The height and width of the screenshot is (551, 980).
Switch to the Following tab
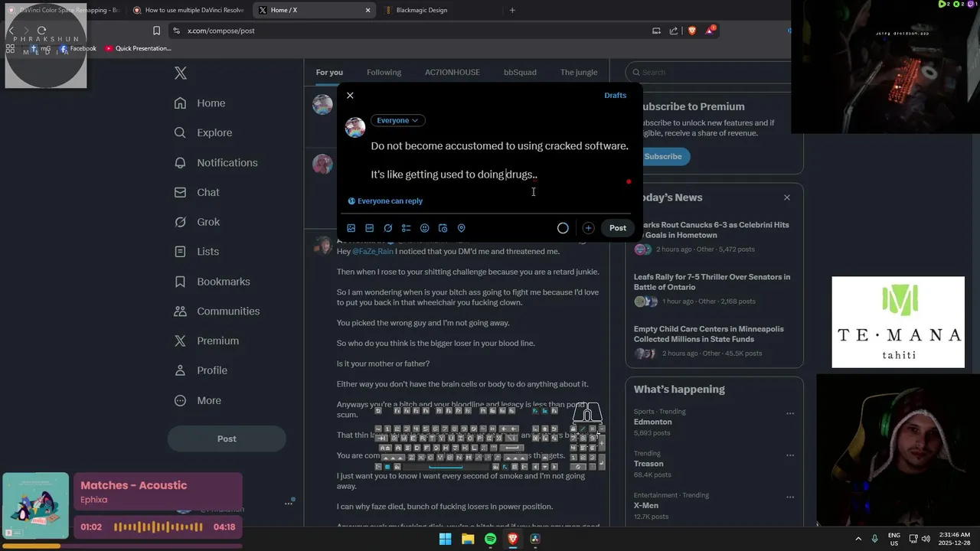click(384, 73)
